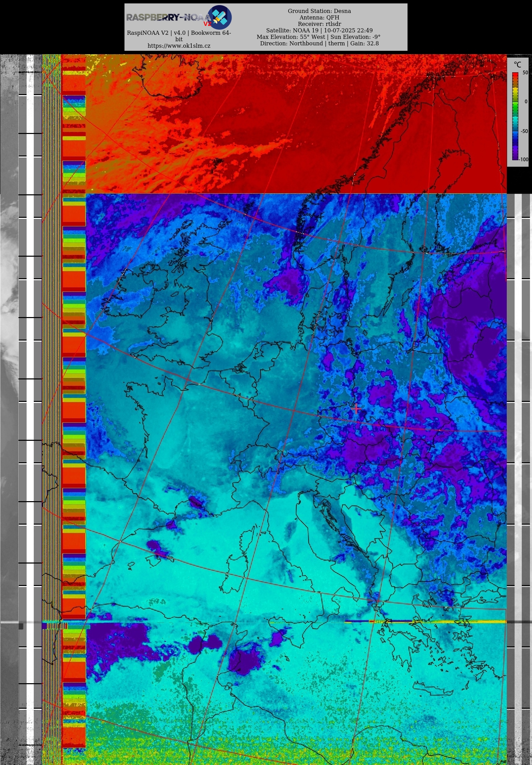Click the temperature color scale bar
Image resolution: width=532 pixels, height=765 pixels.
(x=515, y=116)
